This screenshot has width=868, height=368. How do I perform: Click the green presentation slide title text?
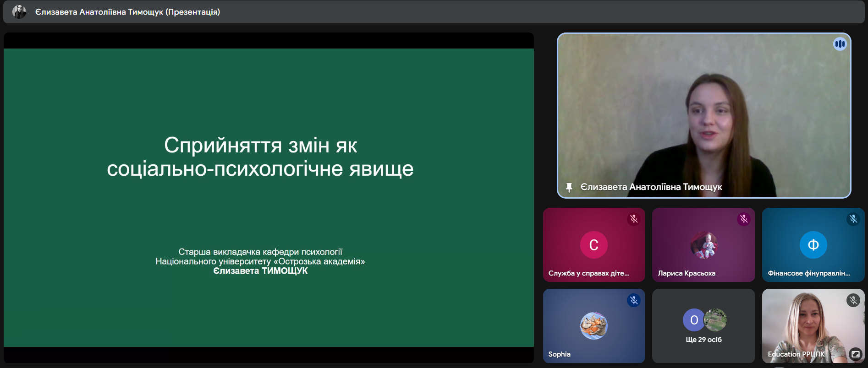click(260, 157)
